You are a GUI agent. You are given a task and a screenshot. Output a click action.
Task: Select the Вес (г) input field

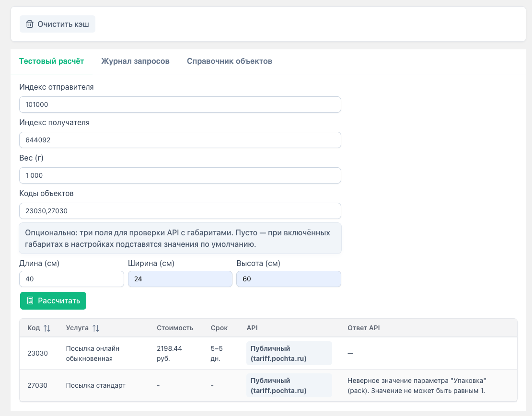(x=180, y=175)
